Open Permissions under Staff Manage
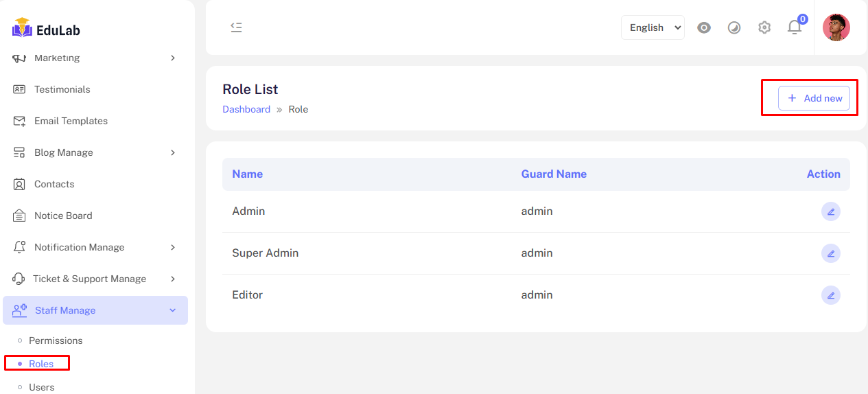 pos(56,340)
